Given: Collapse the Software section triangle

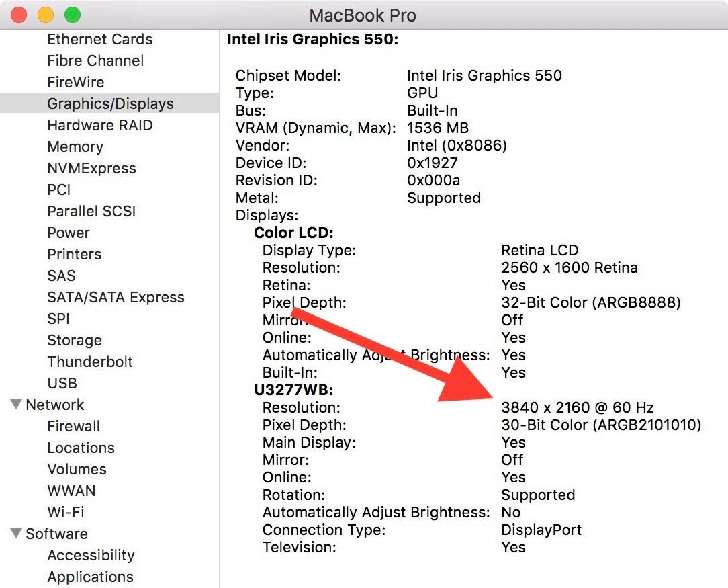Looking at the screenshot, I should (16, 533).
